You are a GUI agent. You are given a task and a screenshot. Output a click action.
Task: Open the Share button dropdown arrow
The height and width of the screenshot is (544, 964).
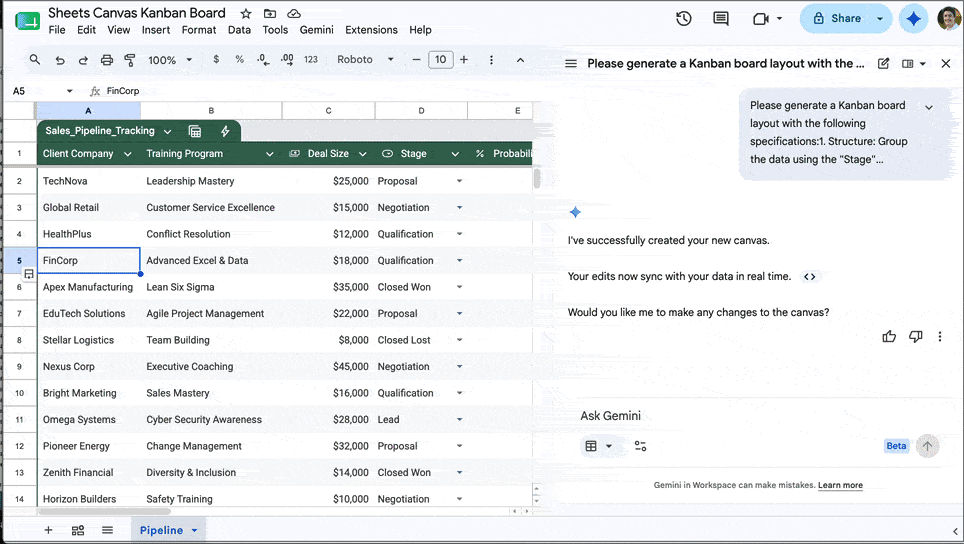(880, 19)
